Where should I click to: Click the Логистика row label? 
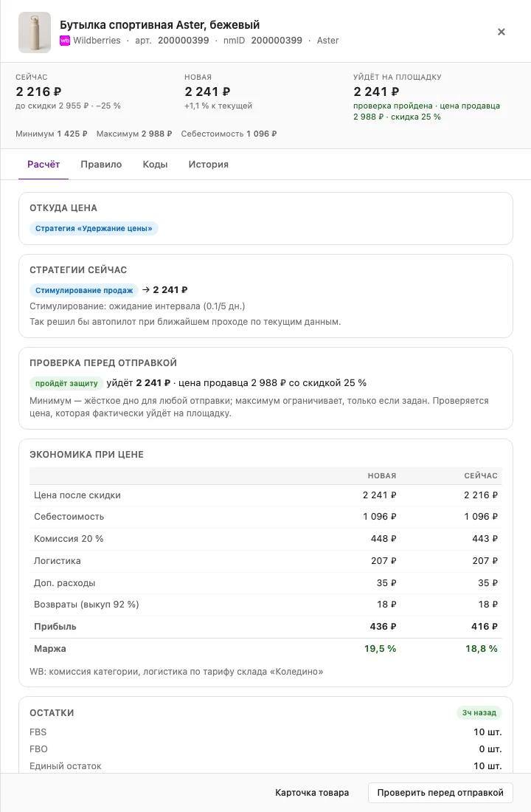tap(57, 561)
